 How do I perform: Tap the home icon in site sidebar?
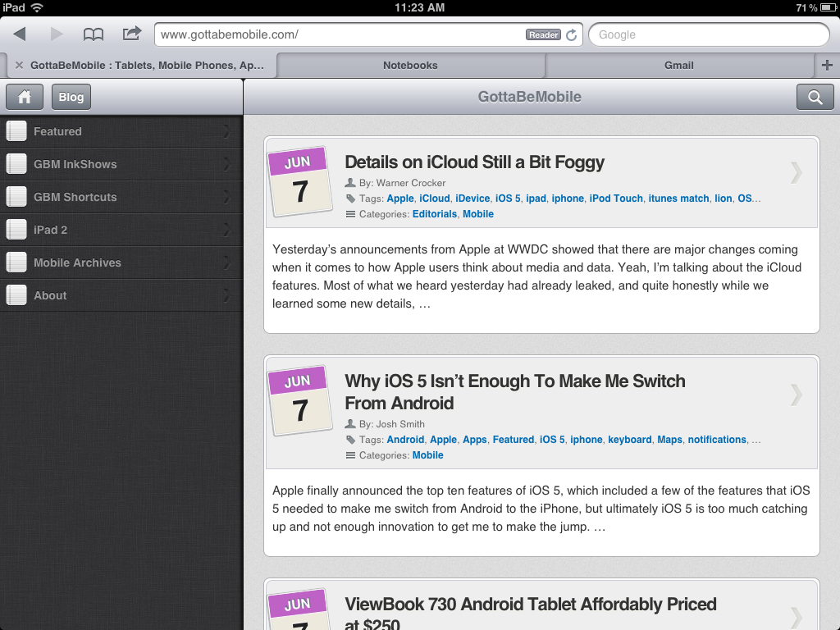point(25,97)
